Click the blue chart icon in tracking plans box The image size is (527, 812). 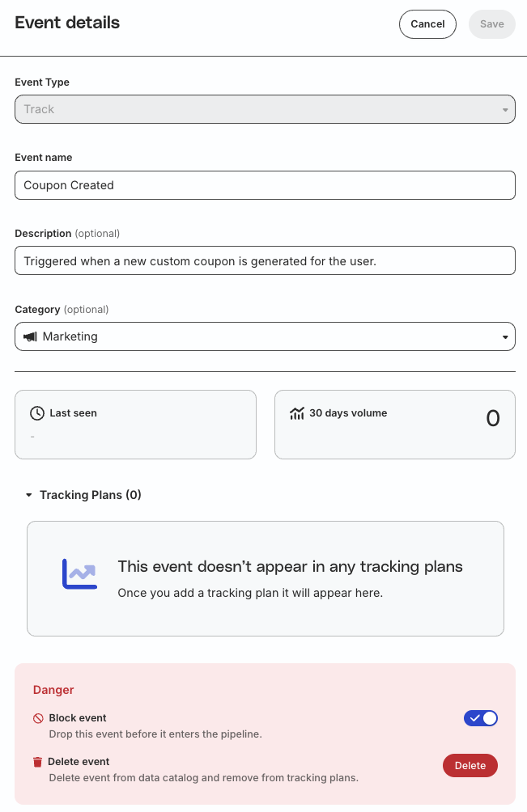(80, 573)
